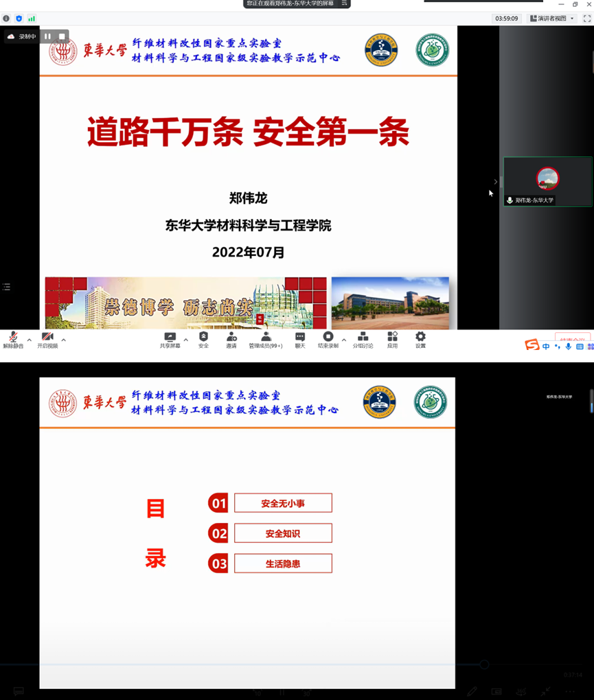Open 管理成员(99+) participants list
Image resolution: width=594 pixels, height=700 pixels.
pyautogui.click(x=266, y=338)
